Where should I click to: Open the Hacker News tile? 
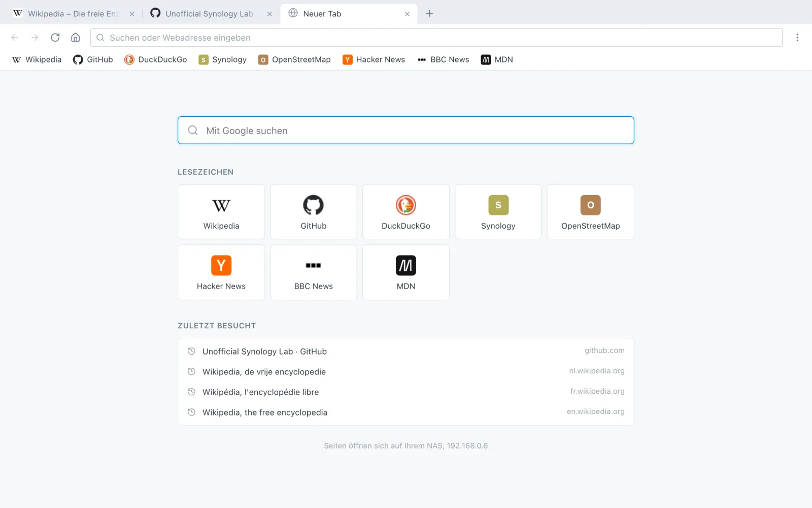[x=221, y=272]
